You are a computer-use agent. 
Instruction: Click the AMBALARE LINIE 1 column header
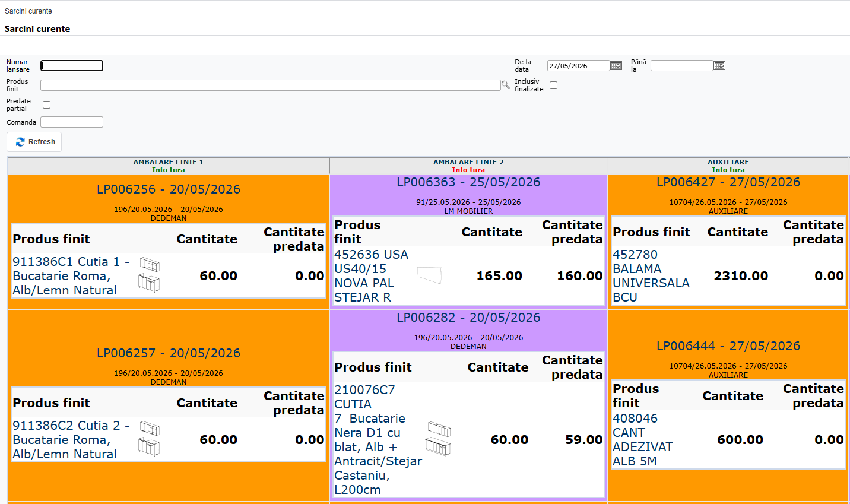click(169, 162)
